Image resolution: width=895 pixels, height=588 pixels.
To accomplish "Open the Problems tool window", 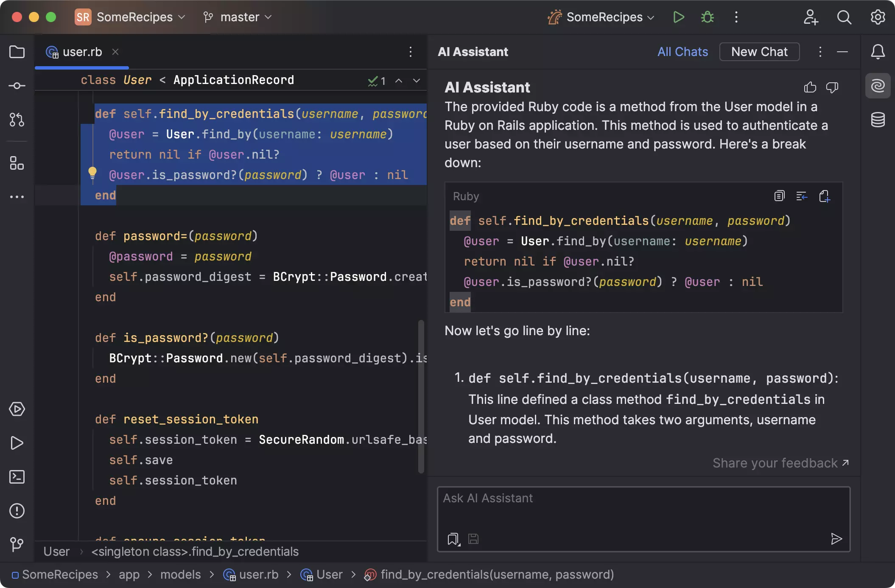I will [17, 511].
